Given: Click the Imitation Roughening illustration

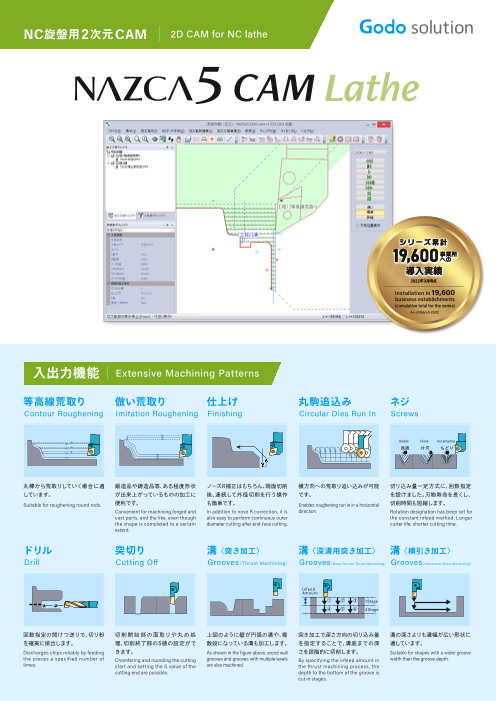Looking at the screenshot, I should coord(155,450).
